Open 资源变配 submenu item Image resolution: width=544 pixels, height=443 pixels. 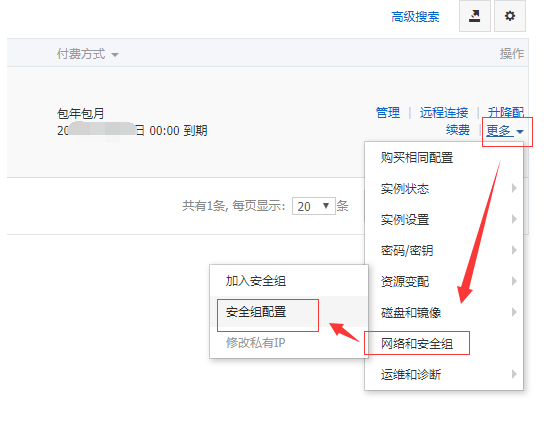point(444,281)
